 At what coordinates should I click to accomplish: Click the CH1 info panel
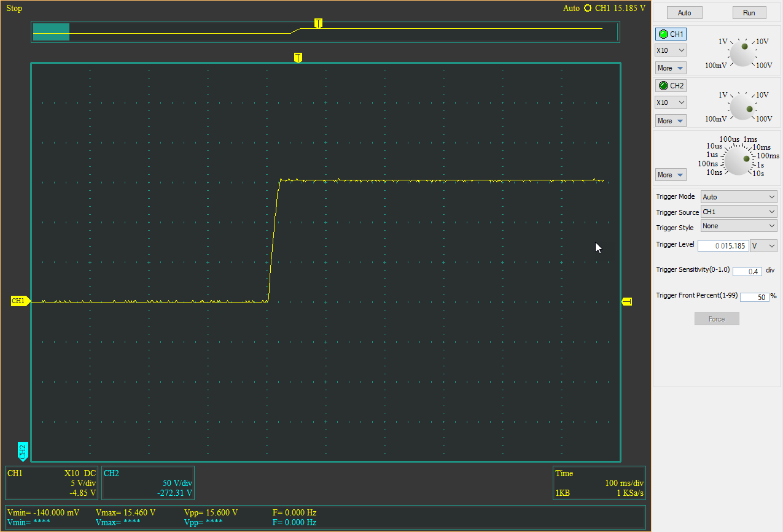point(52,483)
